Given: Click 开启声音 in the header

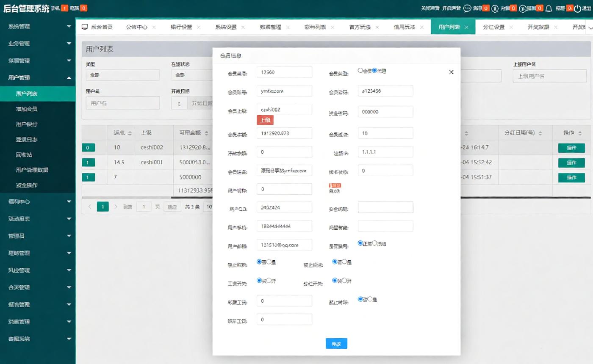Looking at the screenshot, I should pos(451,8).
